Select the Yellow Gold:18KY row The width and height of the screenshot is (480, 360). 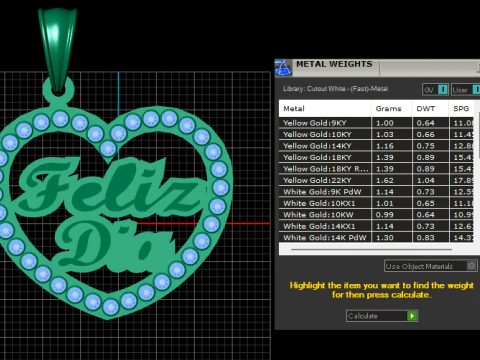pyautogui.click(x=376, y=157)
